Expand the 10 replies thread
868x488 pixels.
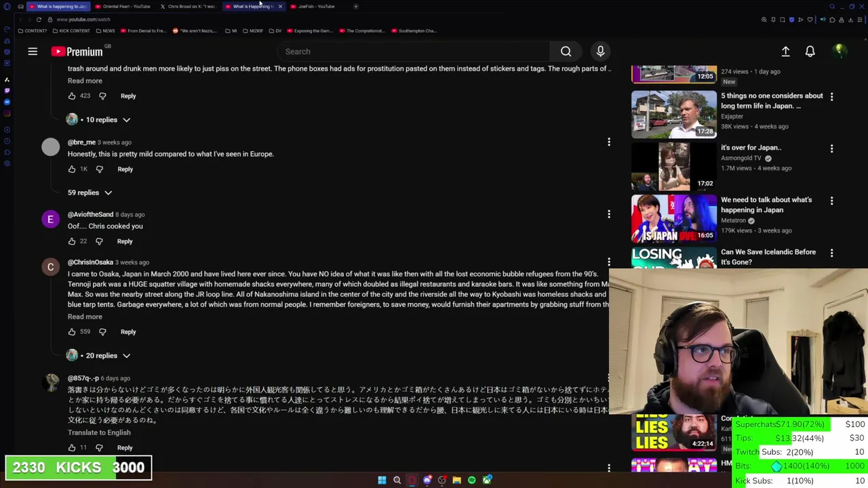[98, 120]
